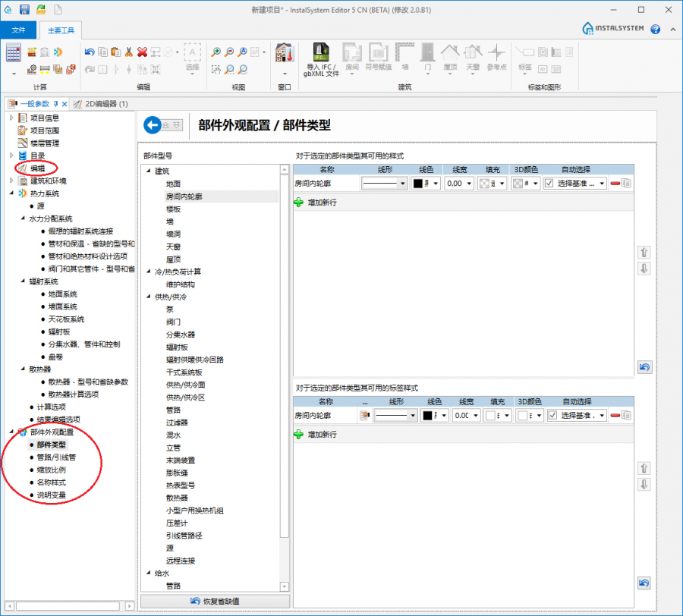Click the thermometer building icon in 窗口 group
Screen dimensions: 683x616
point(284,53)
